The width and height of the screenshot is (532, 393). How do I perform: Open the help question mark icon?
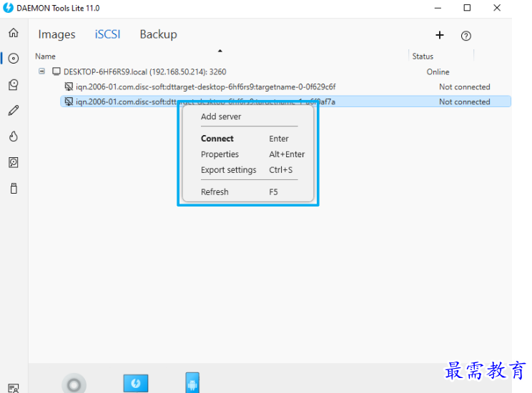[465, 36]
